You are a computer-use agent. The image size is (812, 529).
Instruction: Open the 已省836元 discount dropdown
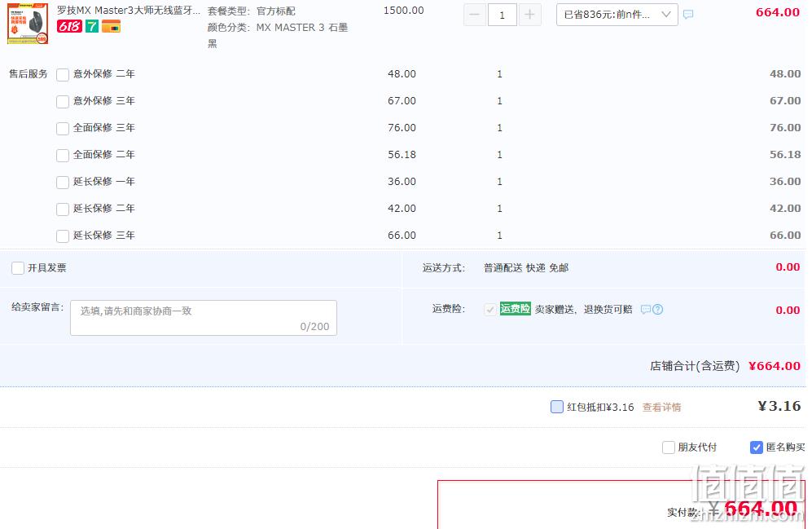point(617,15)
